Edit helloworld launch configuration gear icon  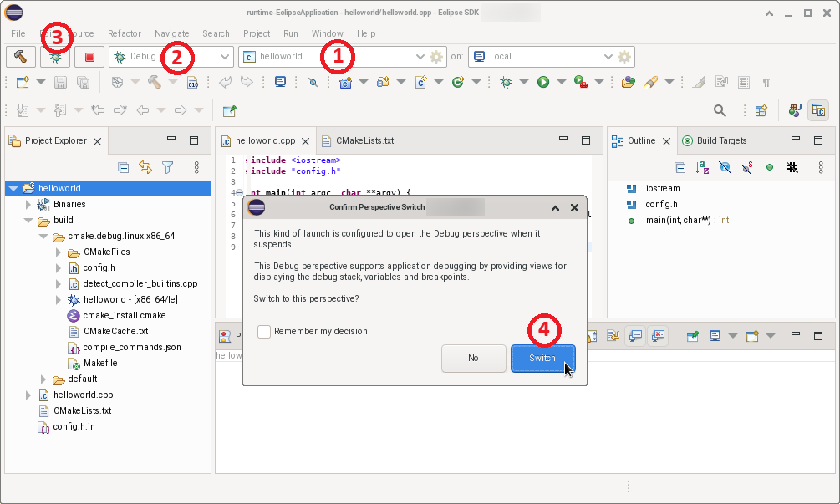pyautogui.click(x=436, y=56)
